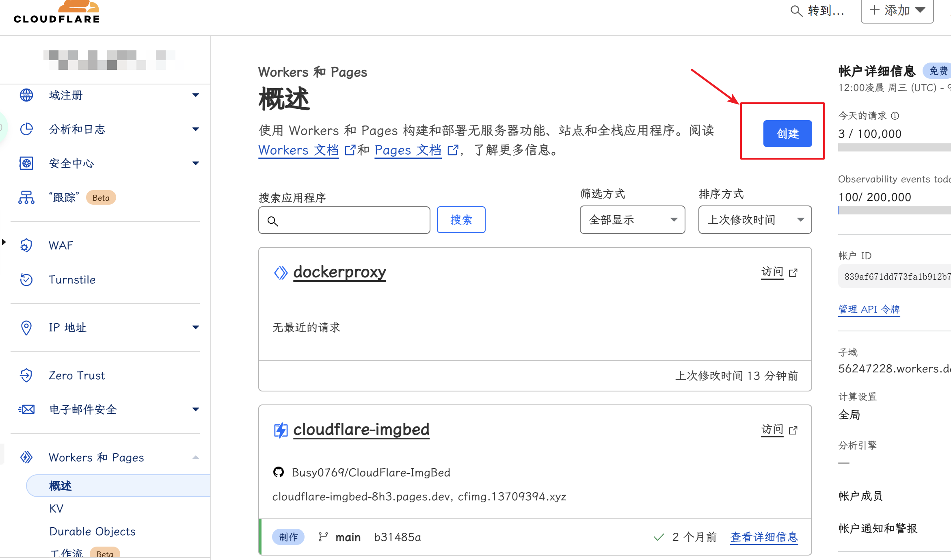
Task: Click the 电子邮件安全 envelope icon
Action: [x=26, y=409]
